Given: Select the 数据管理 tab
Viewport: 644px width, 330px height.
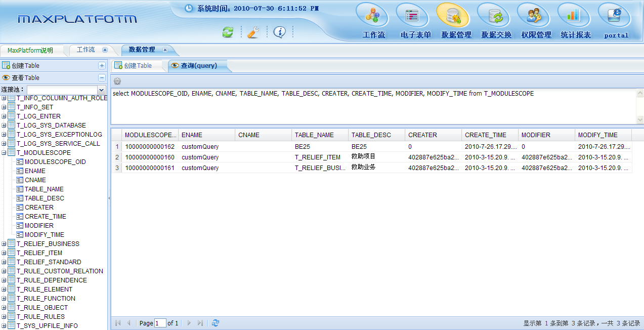Looking at the screenshot, I should pos(142,50).
